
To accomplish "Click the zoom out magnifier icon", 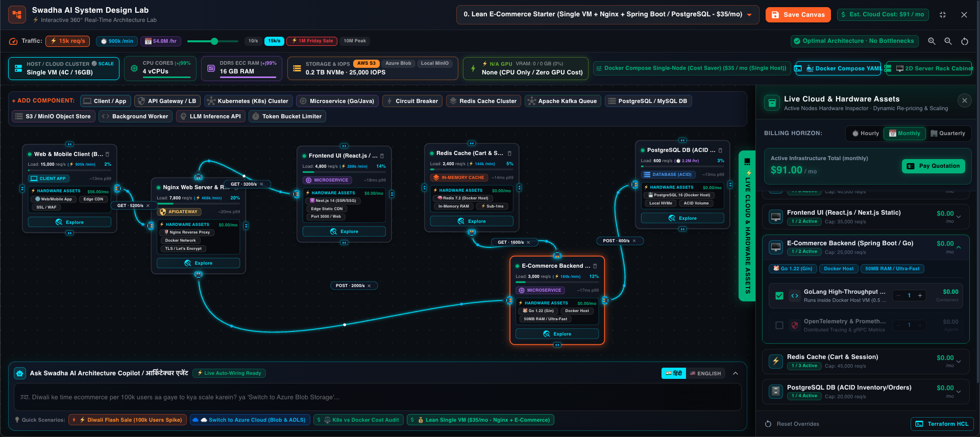I will click(948, 41).
